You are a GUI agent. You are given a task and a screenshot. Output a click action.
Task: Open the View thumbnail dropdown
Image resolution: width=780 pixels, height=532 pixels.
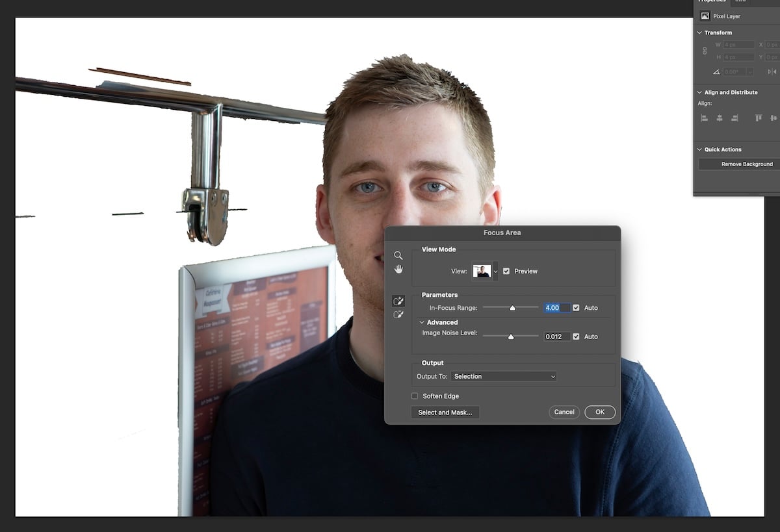(495, 271)
